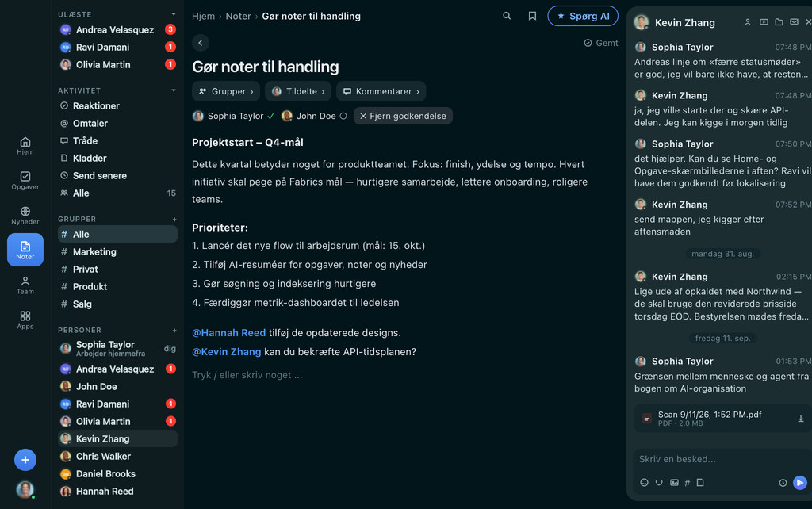
Task: Go to Nyheder in the left rail
Action: tap(25, 216)
